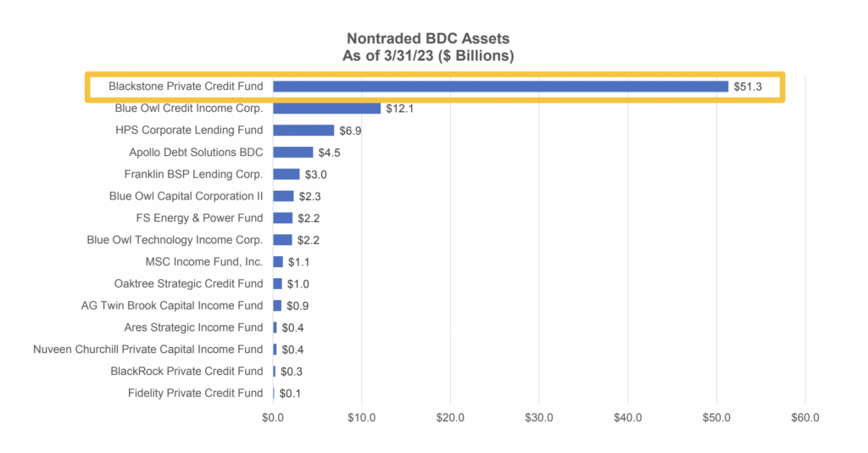Select the 'HPS Corporate Lending Fund' label
Screen dimensions: 868x453
[189, 130]
